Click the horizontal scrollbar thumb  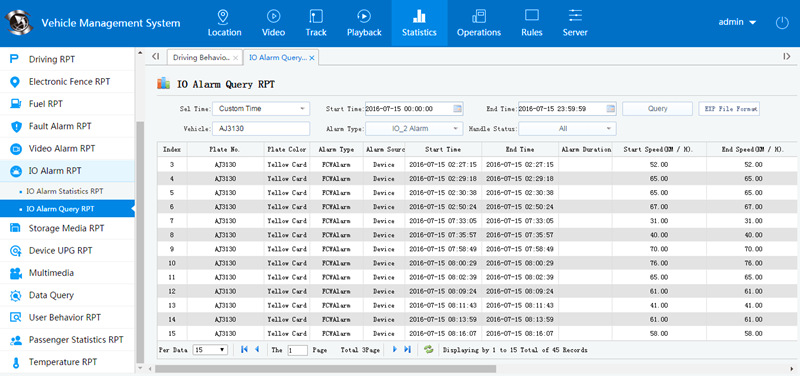tap(326, 368)
